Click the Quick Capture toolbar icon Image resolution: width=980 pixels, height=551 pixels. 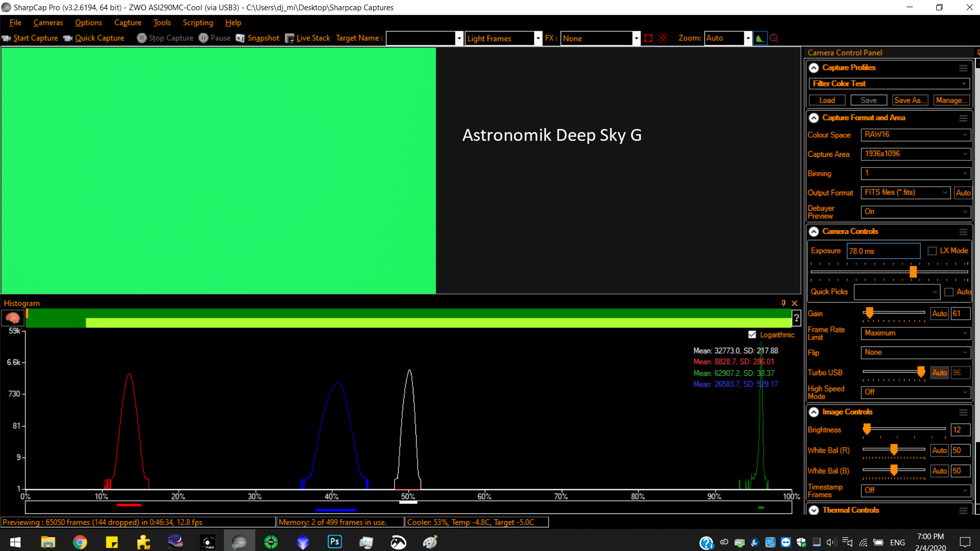[x=68, y=38]
